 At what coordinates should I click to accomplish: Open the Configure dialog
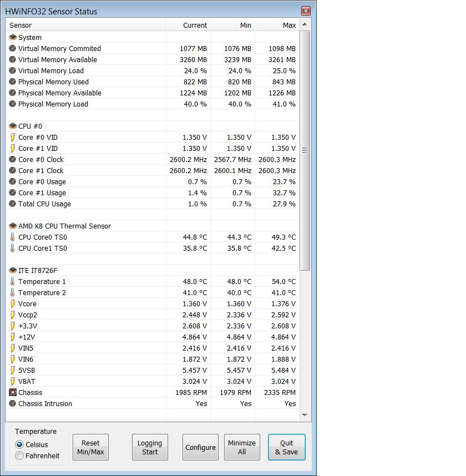[x=200, y=447]
